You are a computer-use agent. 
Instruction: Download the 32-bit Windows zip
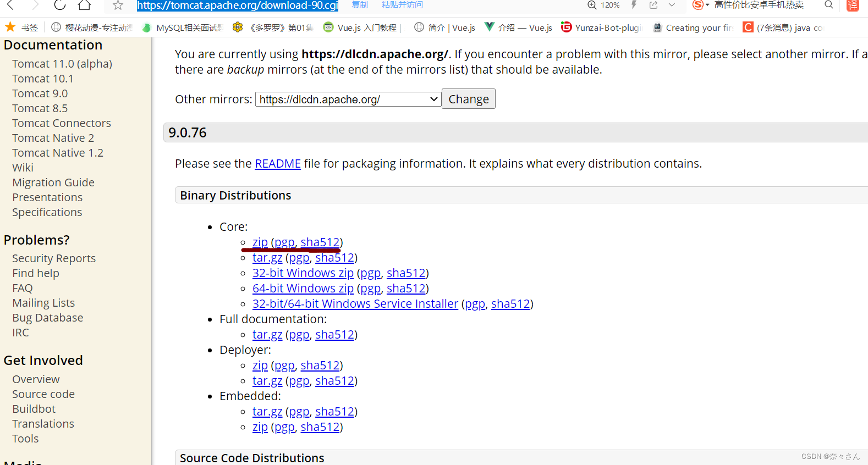(x=303, y=273)
